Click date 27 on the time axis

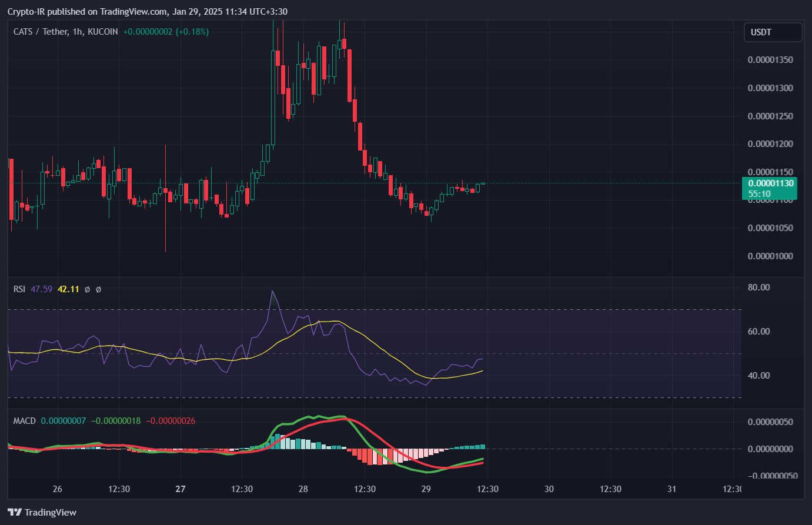(181, 489)
